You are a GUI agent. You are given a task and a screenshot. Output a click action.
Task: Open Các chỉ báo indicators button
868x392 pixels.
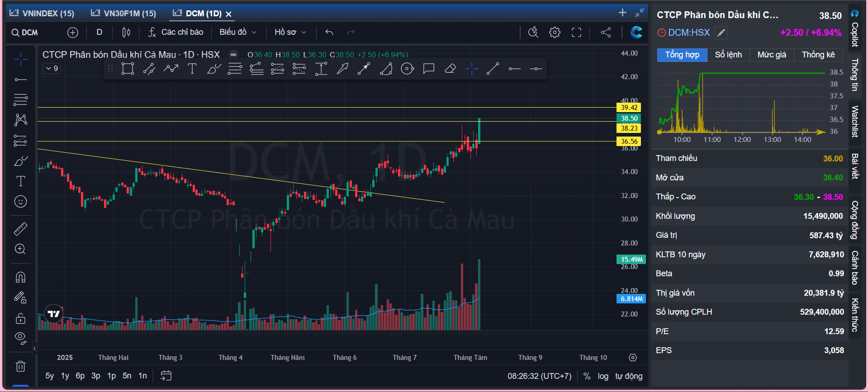click(x=176, y=32)
